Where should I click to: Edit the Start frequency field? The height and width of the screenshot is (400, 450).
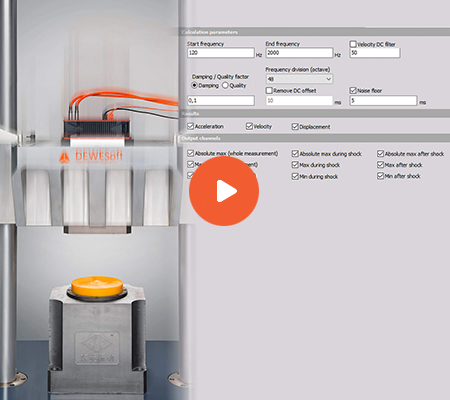(221, 53)
